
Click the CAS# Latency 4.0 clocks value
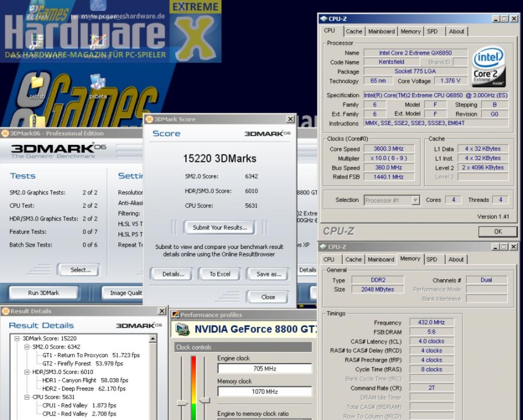click(x=432, y=341)
